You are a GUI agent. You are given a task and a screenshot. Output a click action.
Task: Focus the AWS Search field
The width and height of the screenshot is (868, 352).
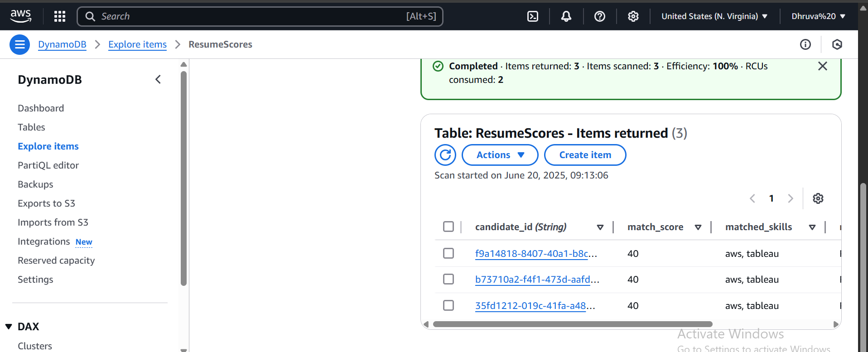coord(260,16)
